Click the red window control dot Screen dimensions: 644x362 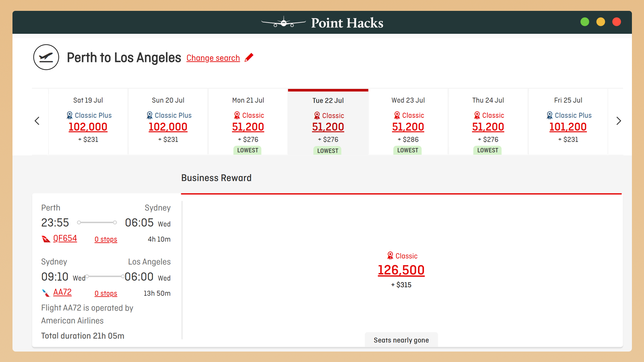tap(616, 22)
